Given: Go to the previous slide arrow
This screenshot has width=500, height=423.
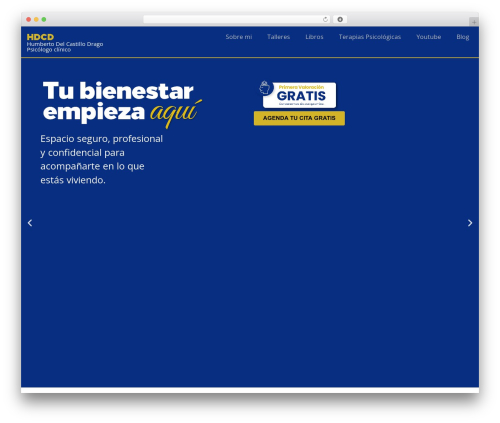Looking at the screenshot, I should [x=30, y=223].
